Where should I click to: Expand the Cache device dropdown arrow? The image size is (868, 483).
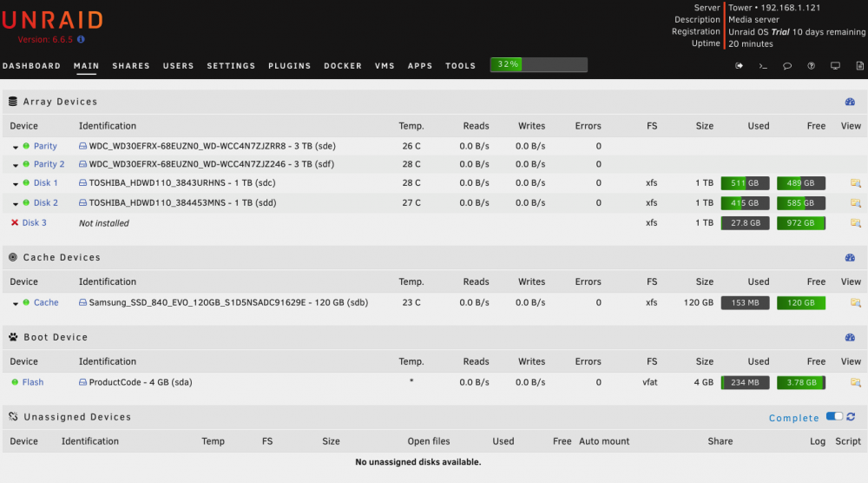tap(16, 303)
